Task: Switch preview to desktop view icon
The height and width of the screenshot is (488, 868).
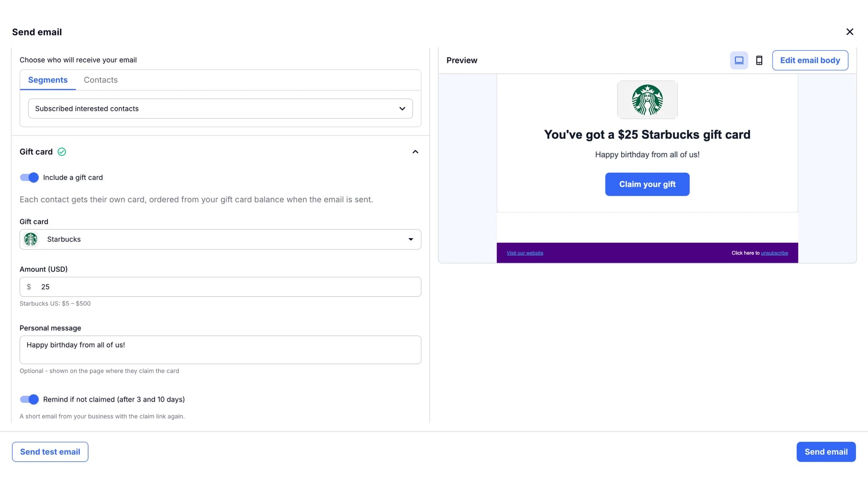Action: 739,60
